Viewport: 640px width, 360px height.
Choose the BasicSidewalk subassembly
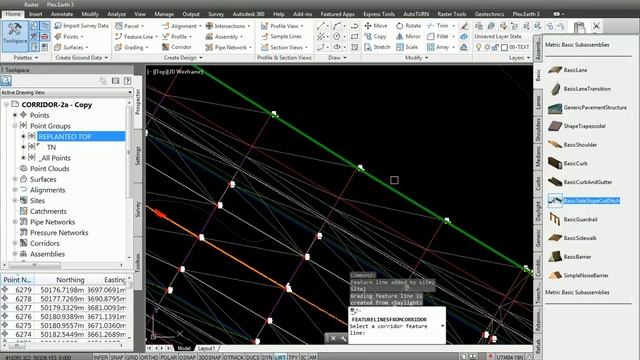572,238
